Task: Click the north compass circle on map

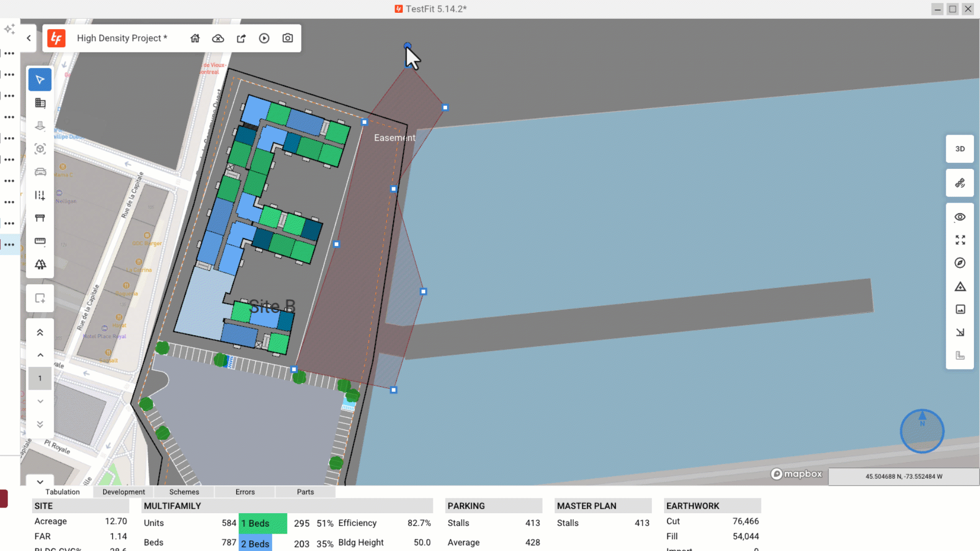Action: pyautogui.click(x=922, y=431)
